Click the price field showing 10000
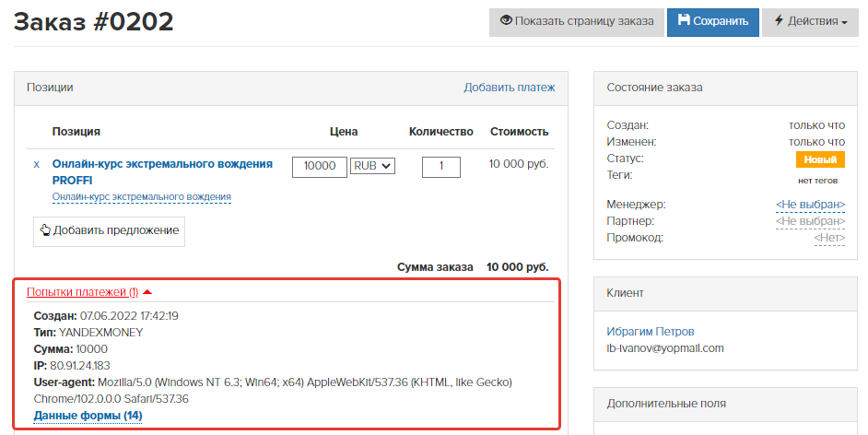Screen dimensions: 868x435 [x=320, y=167]
